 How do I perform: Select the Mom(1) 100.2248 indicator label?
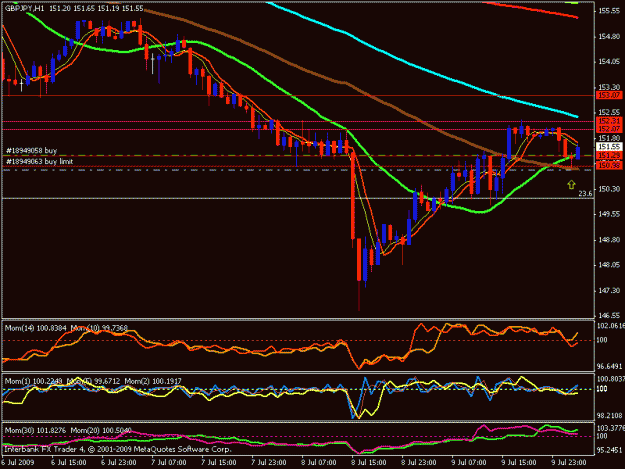[33, 381]
